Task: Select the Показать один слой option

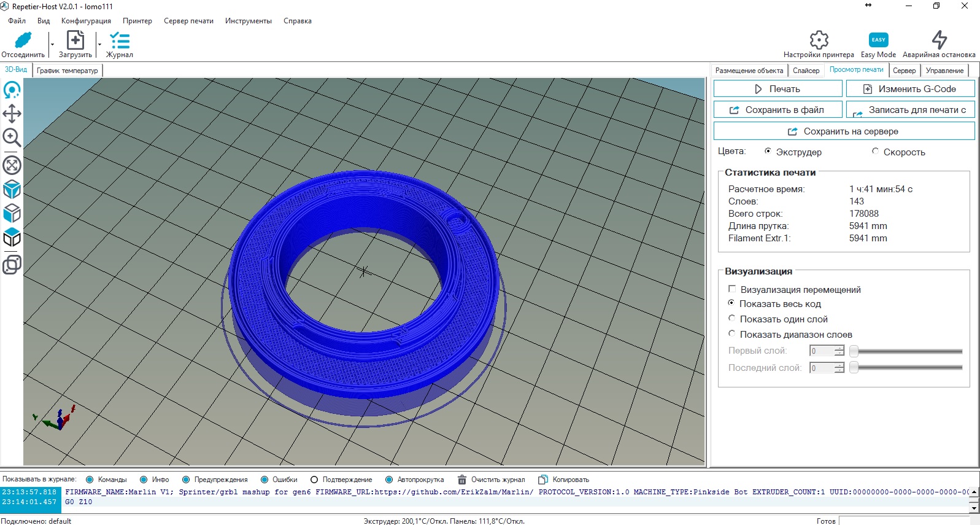Action: point(731,319)
